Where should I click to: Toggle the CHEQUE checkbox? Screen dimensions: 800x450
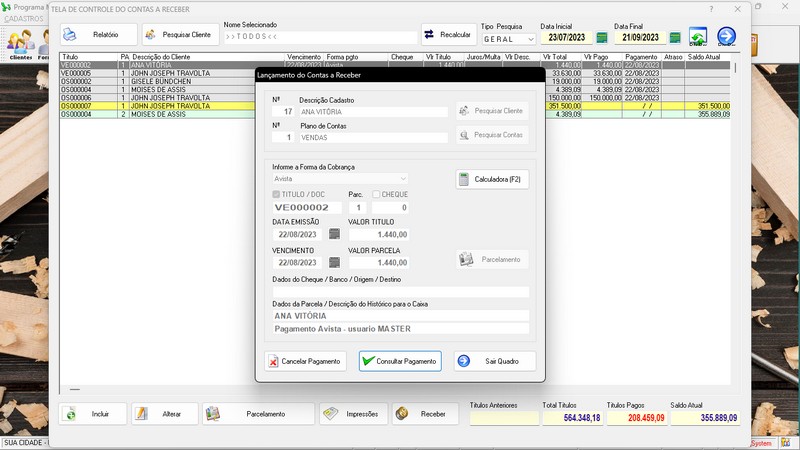pos(376,194)
